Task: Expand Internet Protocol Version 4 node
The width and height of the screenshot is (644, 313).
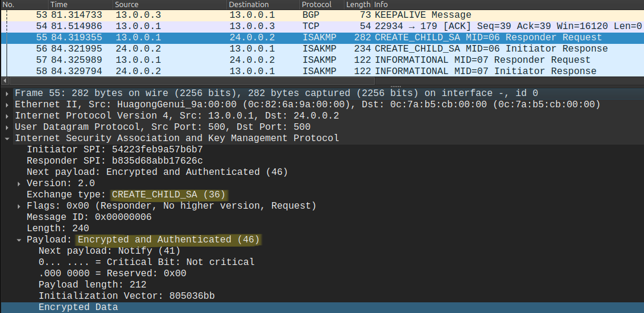Action: [7, 116]
